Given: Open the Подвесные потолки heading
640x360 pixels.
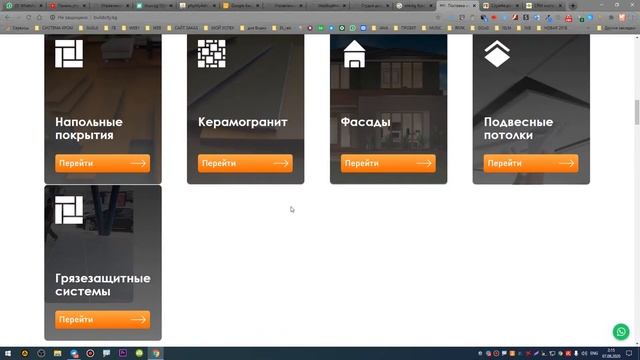Looking at the screenshot, I should point(518,128).
